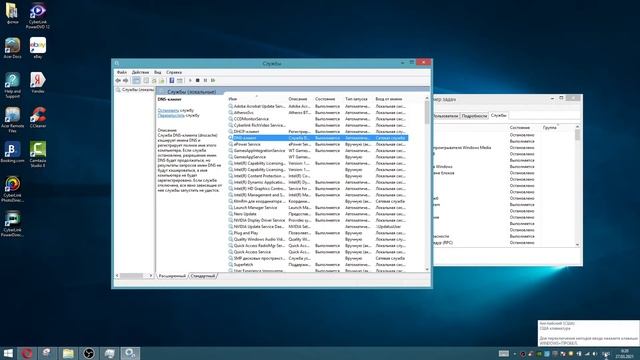Open the Acer Docs desktop icon
This screenshot has width=640, height=360.
pos(12,48)
